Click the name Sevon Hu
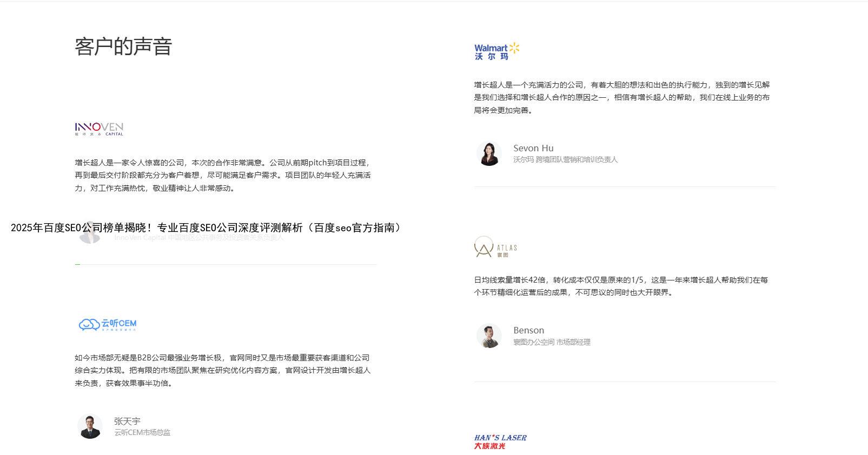This screenshot has height=455, width=868. tap(533, 148)
